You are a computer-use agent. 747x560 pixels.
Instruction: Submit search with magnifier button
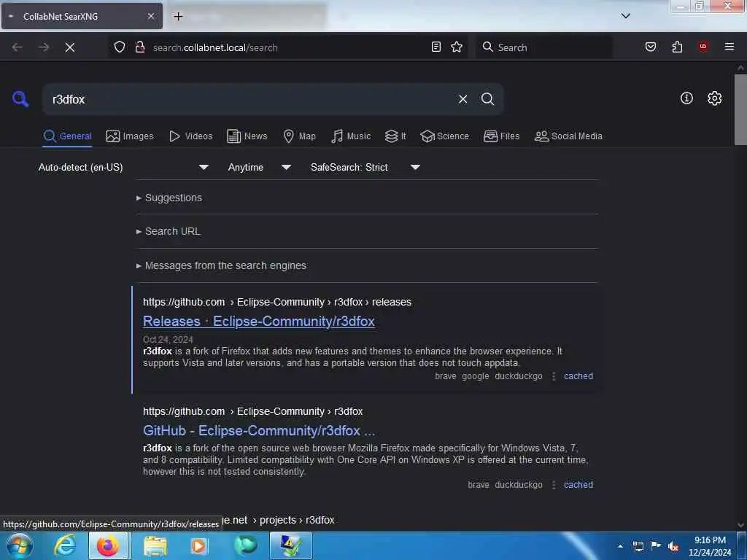point(487,99)
